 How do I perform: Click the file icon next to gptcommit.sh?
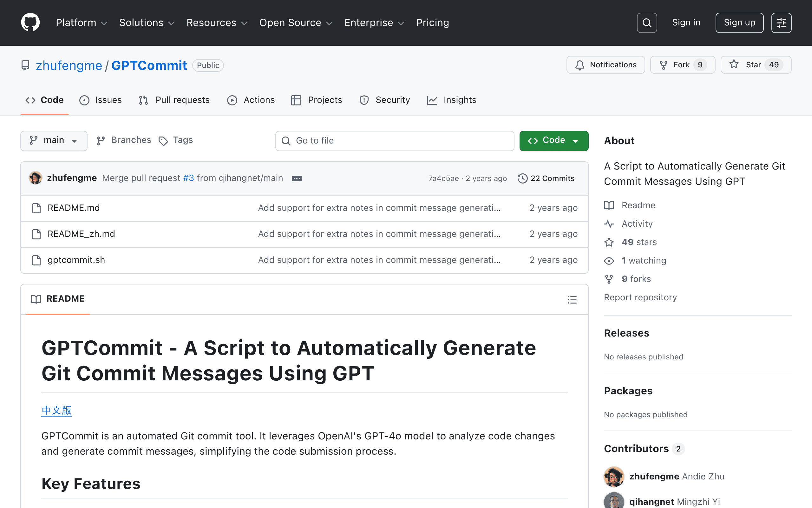[x=36, y=260]
